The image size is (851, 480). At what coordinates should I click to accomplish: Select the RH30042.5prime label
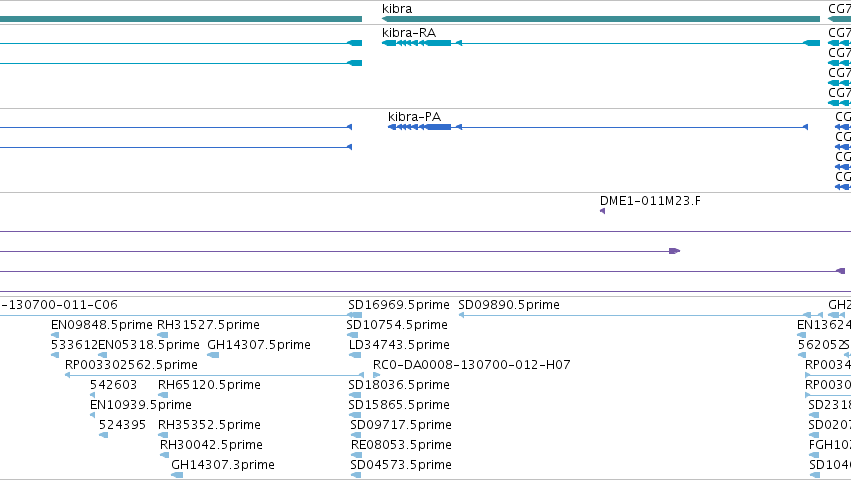(x=211, y=445)
